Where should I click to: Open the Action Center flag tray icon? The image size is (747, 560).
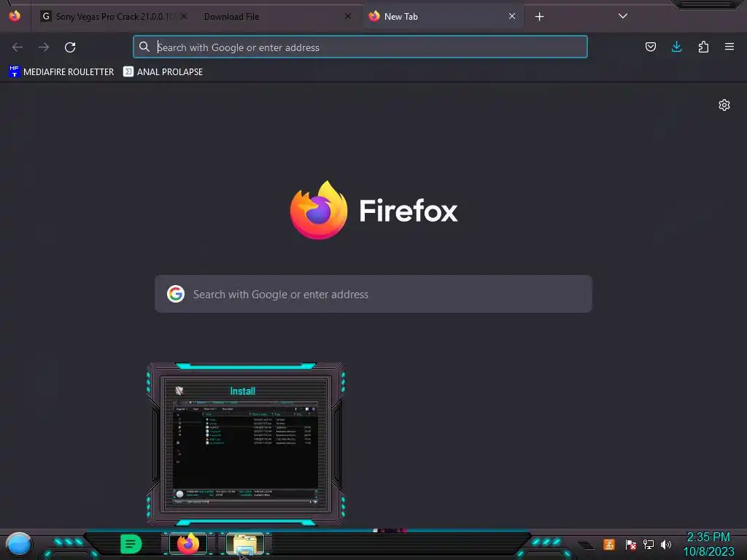point(631,544)
